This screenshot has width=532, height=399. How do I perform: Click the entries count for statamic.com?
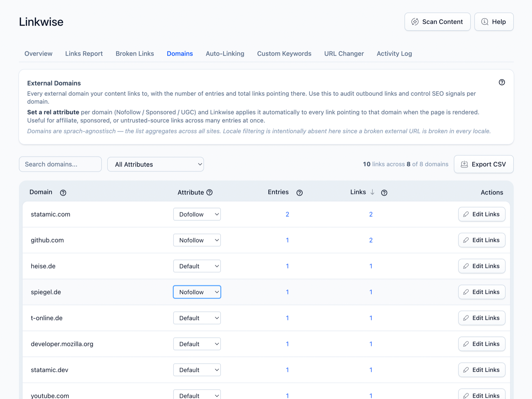(x=287, y=214)
